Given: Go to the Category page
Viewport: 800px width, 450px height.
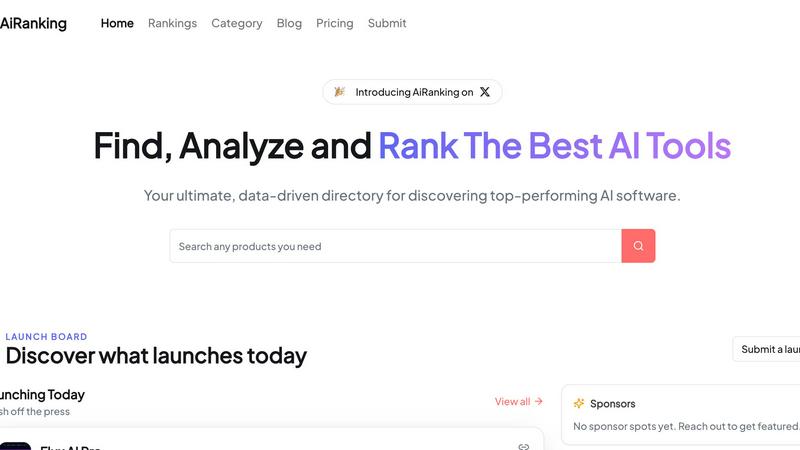Looking at the screenshot, I should pyautogui.click(x=236, y=23).
